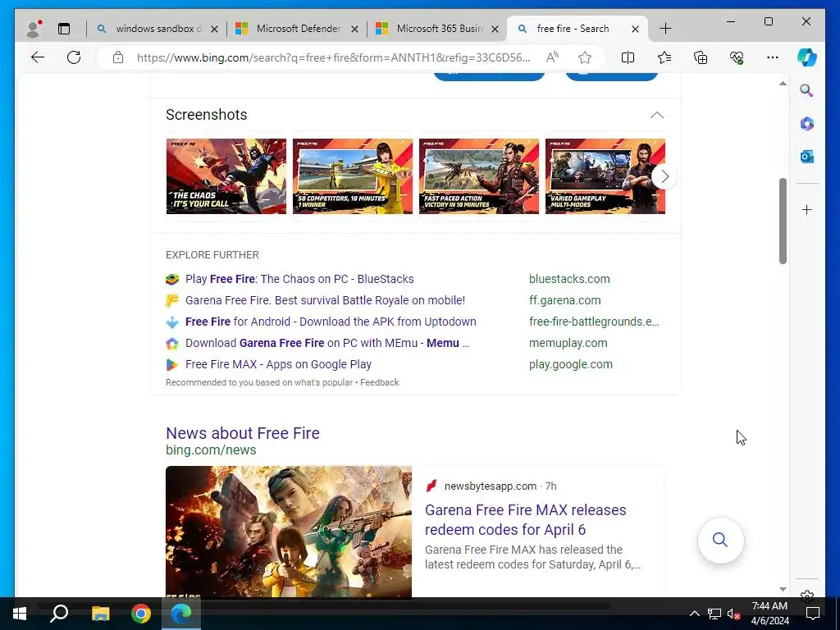This screenshot has width=840, height=630.
Task: Open a new browser tab
Action: tap(665, 29)
